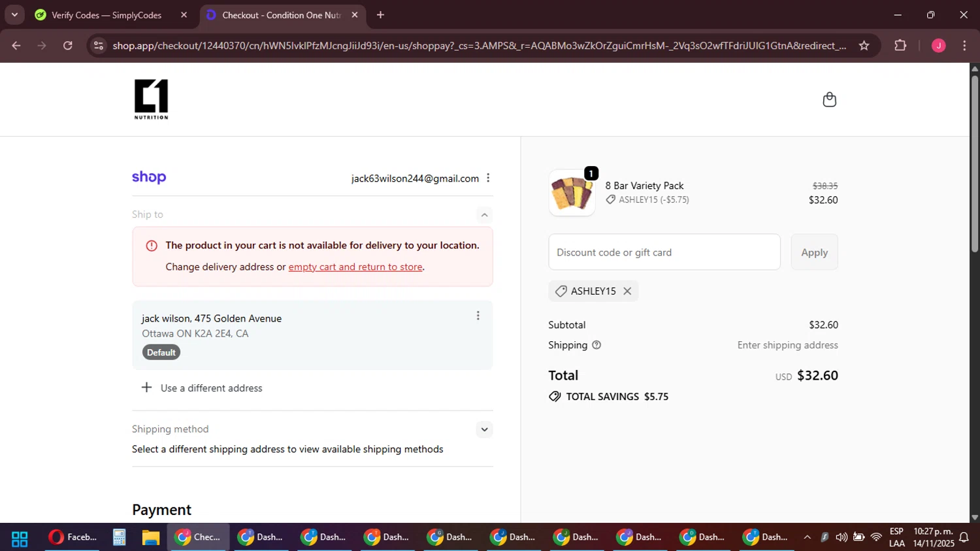Open address options menu for jack wilson
Screen dimensions: 980x551
pos(478,316)
